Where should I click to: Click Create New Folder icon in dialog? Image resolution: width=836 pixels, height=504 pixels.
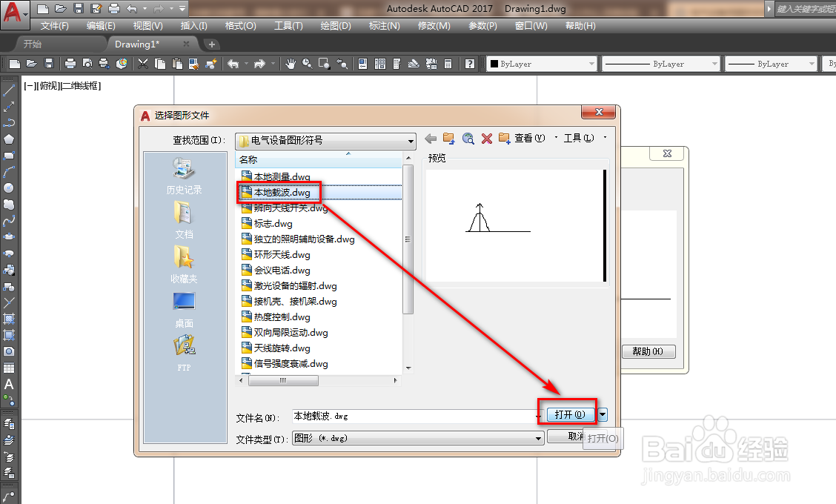[x=504, y=139]
